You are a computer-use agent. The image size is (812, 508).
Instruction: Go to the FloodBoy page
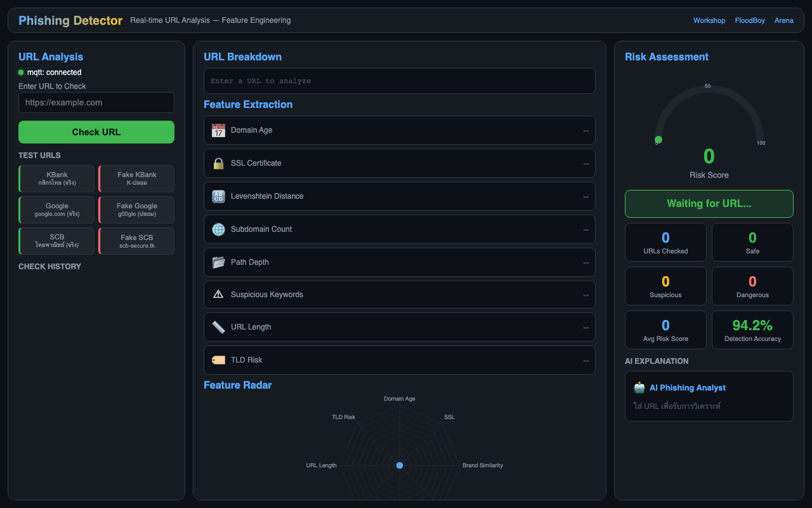pyautogui.click(x=750, y=20)
